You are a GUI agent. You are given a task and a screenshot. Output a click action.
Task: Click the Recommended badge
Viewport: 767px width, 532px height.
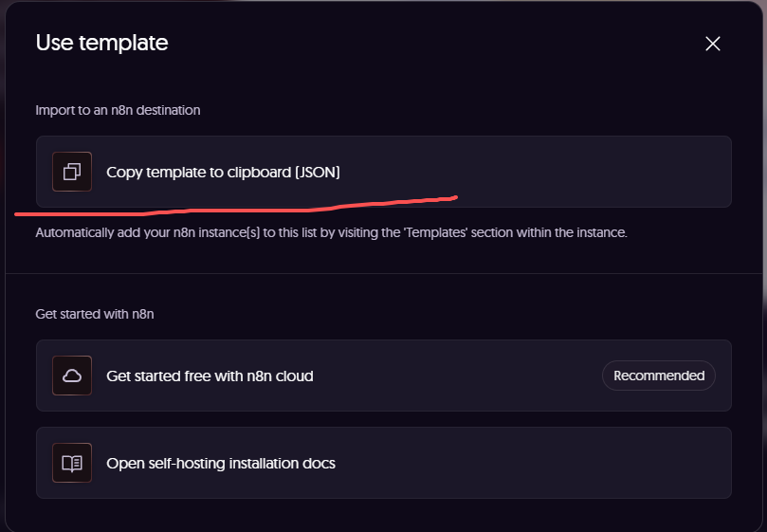pyautogui.click(x=659, y=376)
